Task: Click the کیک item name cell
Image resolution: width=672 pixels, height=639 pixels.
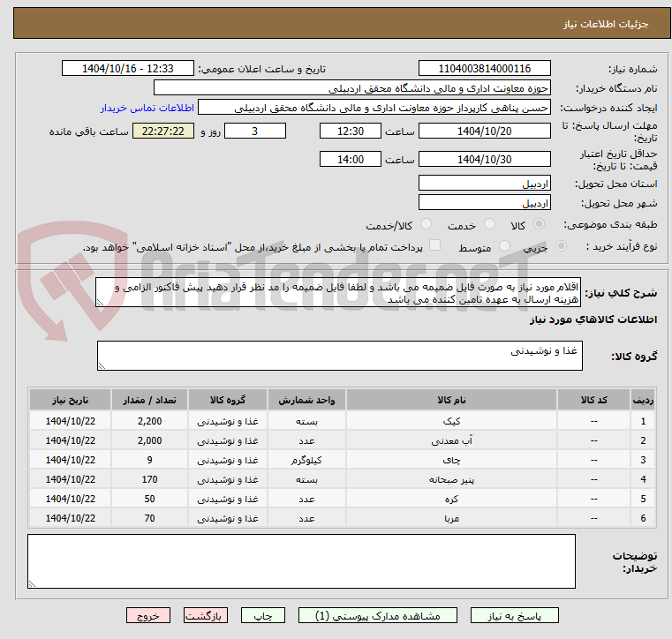Action: point(451,421)
